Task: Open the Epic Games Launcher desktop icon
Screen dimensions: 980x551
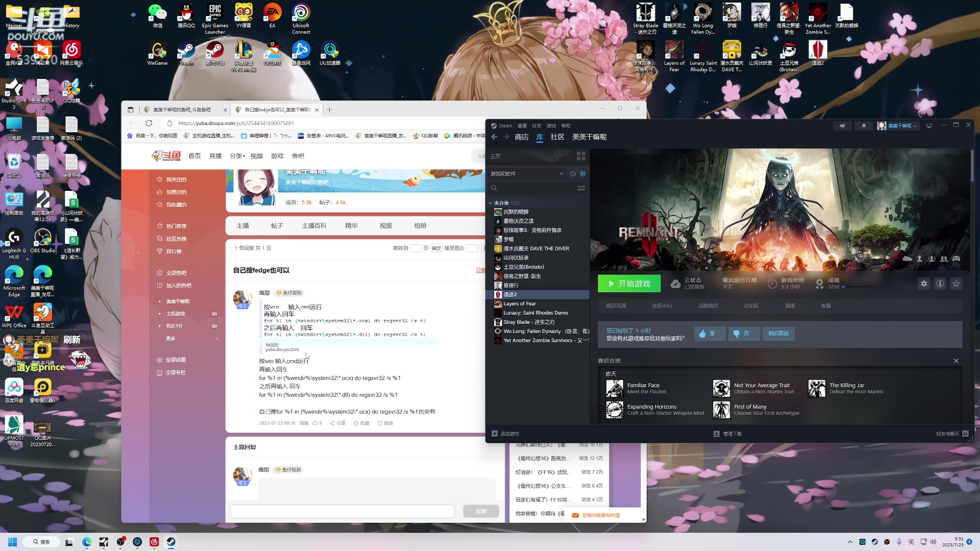Action: pyautogui.click(x=215, y=18)
